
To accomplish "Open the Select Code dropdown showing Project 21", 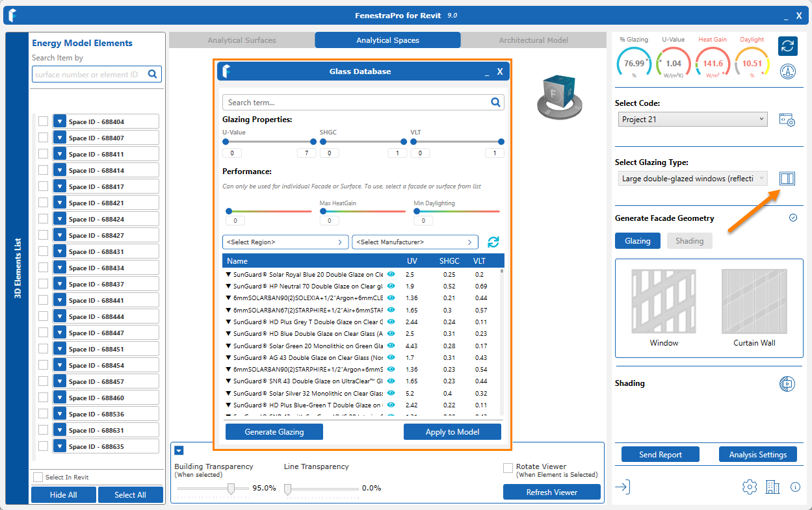I will coord(692,120).
